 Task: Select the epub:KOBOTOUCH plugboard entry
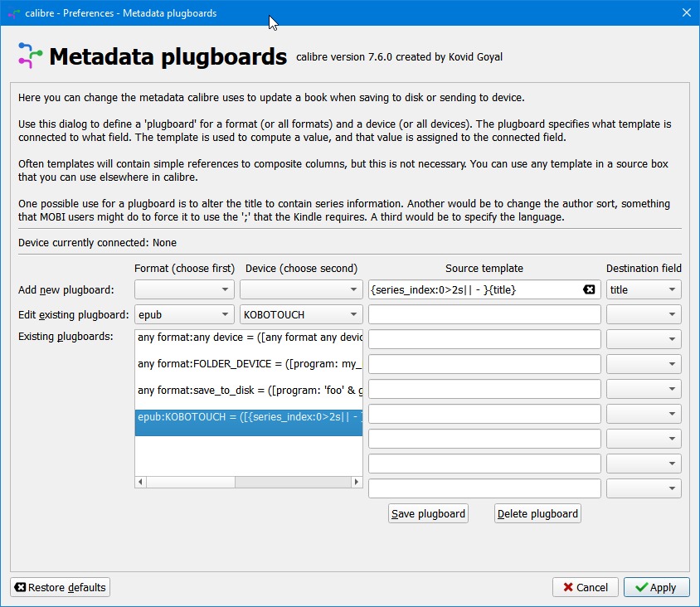tap(249, 417)
